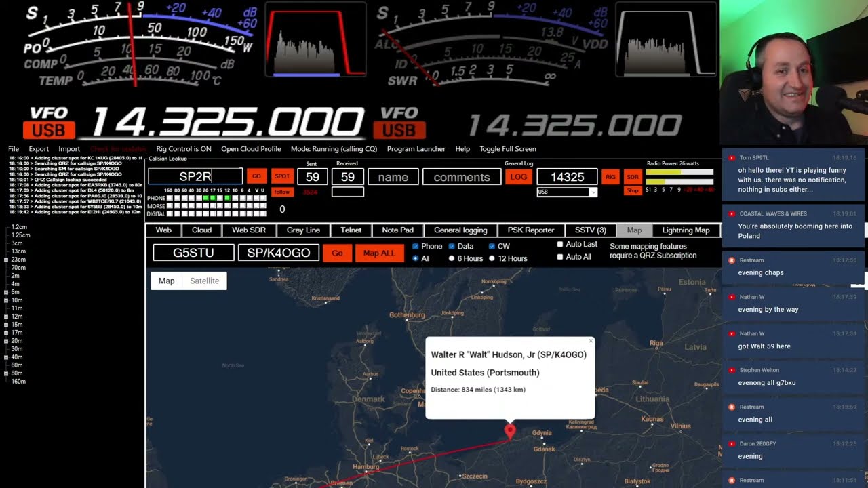
Task: Open the Telnet tab
Action: 351,230
